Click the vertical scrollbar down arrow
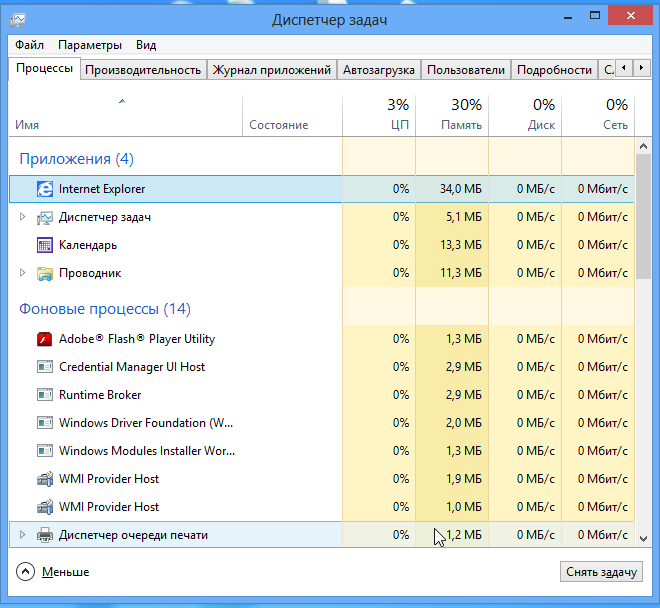 coord(644,538)
